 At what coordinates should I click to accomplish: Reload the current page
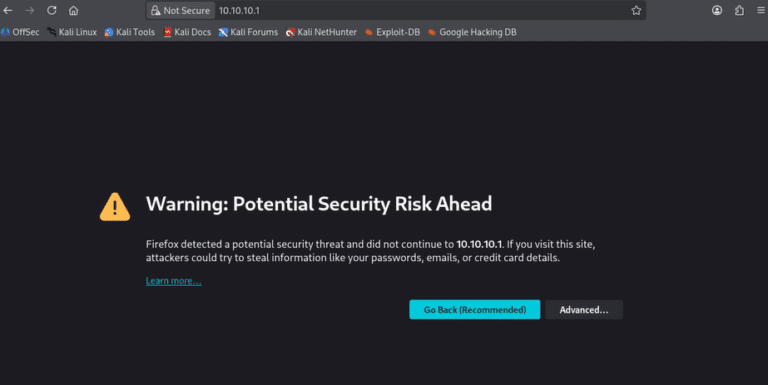tap(51, 10)
